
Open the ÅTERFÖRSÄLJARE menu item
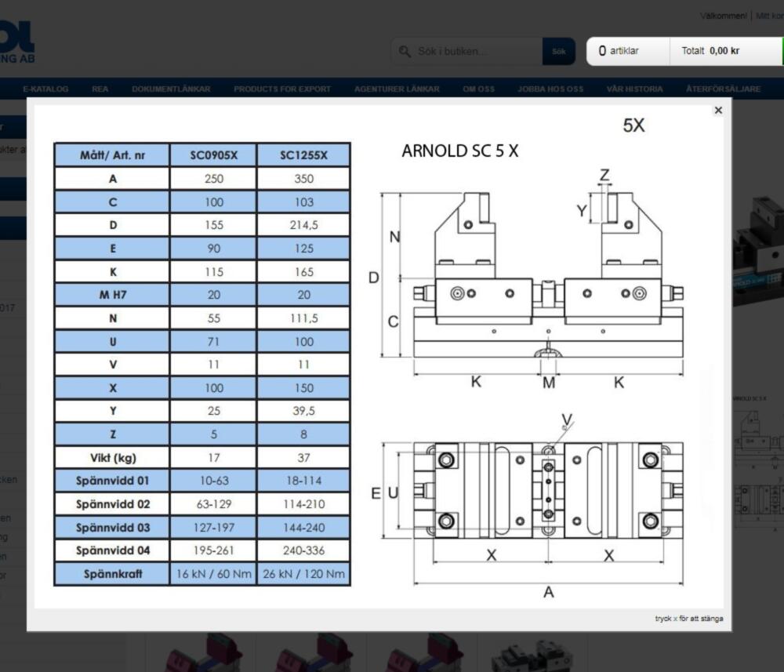pyautogui.click(x=723, y=89)
